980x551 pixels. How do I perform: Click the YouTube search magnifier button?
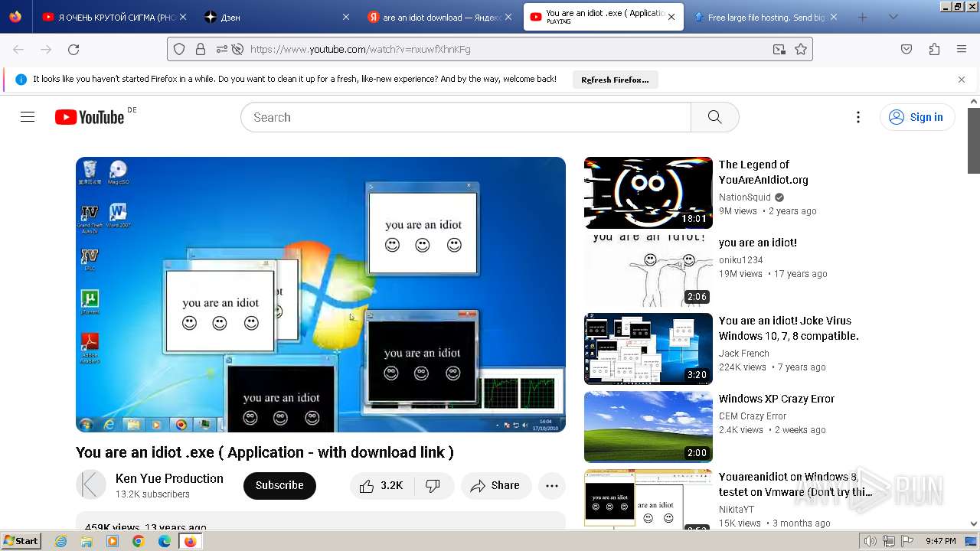[714, 117]
